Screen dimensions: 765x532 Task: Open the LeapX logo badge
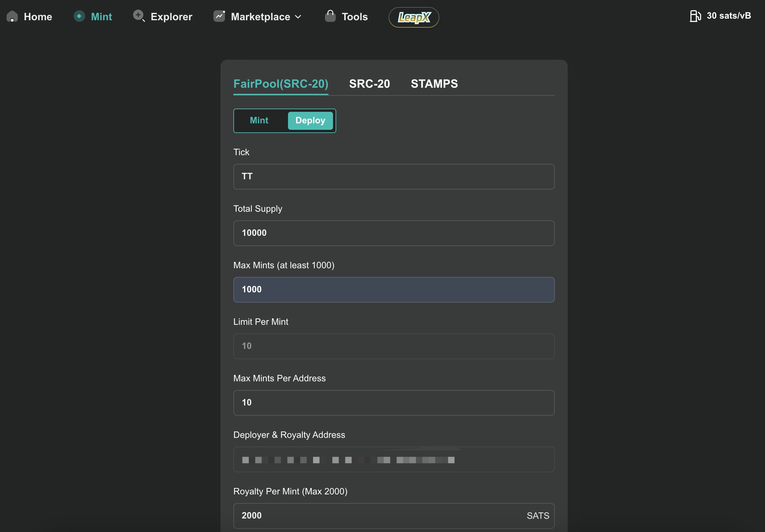pyautogui.click(x=414, y=17)
